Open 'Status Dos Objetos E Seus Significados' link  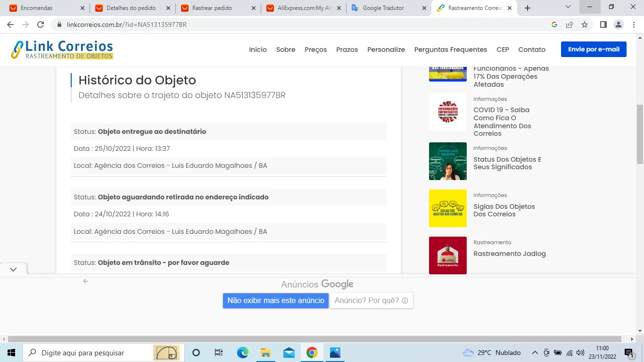[x=507, y=163]
